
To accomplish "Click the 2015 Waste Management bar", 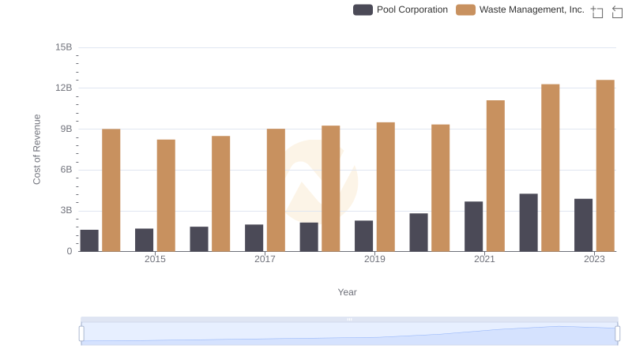I will tap(166, 196).
